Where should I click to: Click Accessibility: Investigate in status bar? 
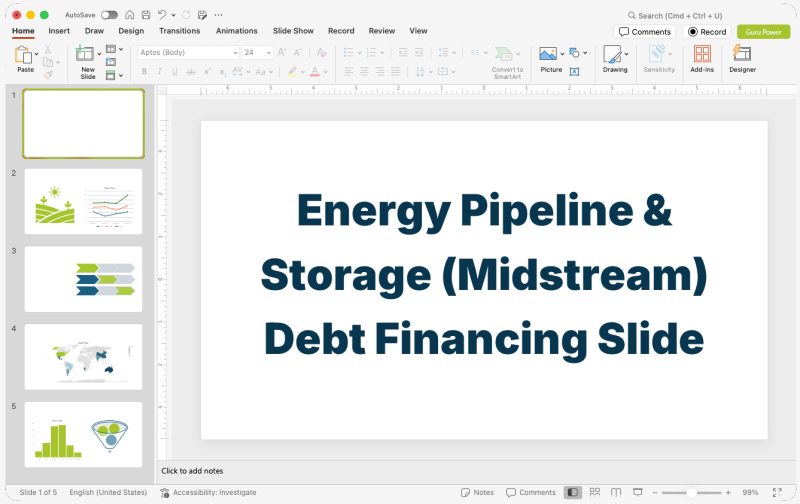click(x=208, y=492)
